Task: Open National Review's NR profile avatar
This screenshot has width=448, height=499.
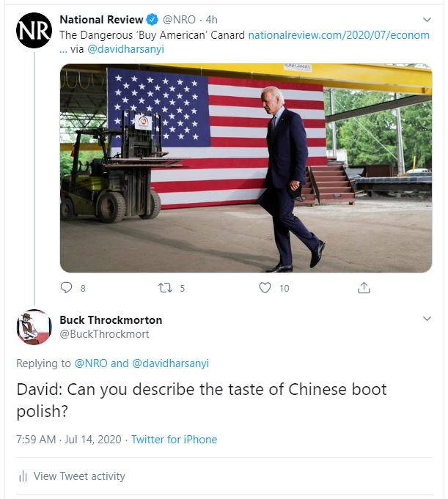Action: click(34, 30)
